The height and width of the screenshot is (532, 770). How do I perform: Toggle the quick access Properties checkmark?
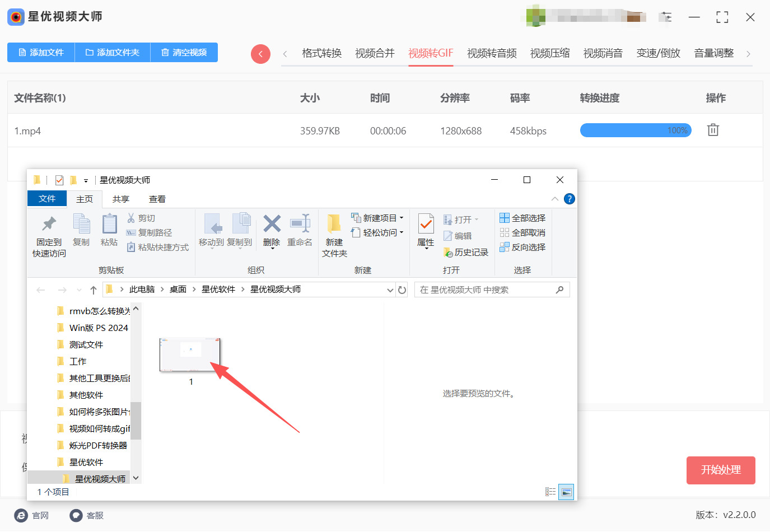(59, 180)
